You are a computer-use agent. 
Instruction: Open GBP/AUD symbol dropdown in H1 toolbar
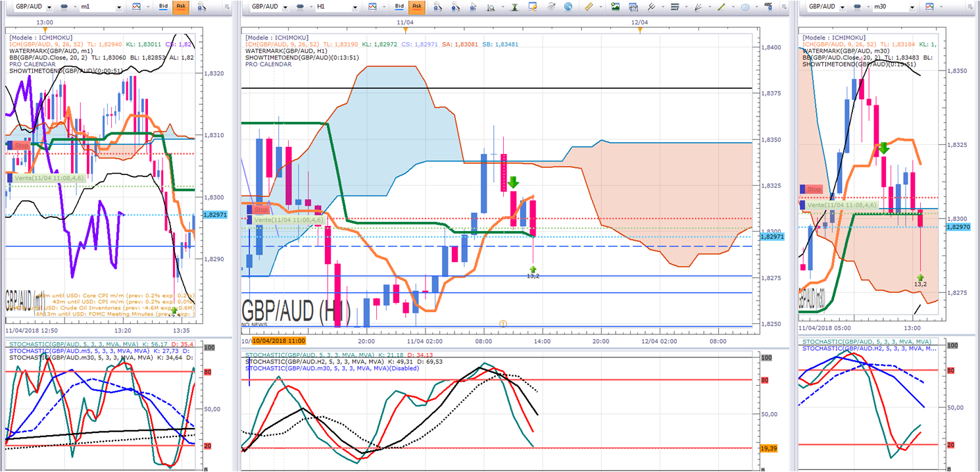pyautogui.click(x=285, y=7)
